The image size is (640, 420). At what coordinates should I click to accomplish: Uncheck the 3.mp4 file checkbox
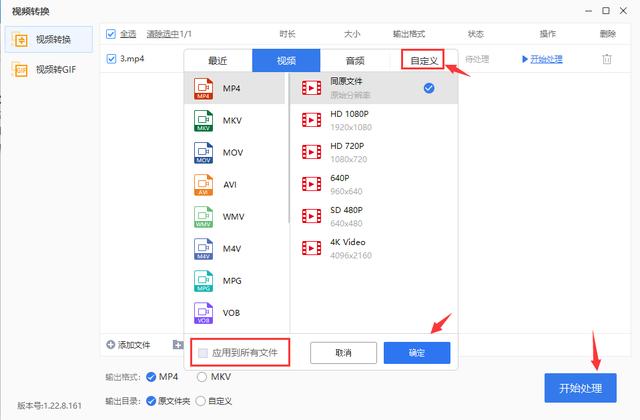click(x=111, y=59)
